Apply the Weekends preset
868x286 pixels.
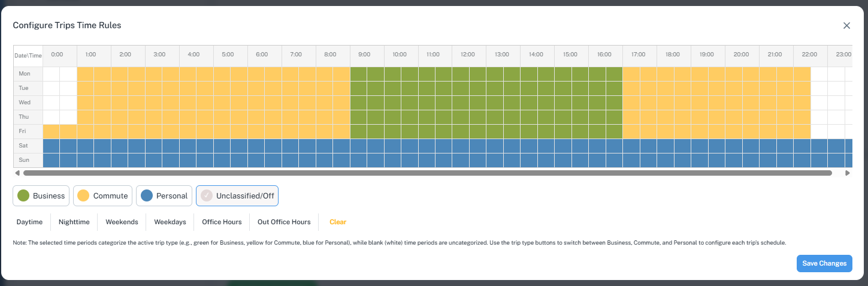pos(122,222)
